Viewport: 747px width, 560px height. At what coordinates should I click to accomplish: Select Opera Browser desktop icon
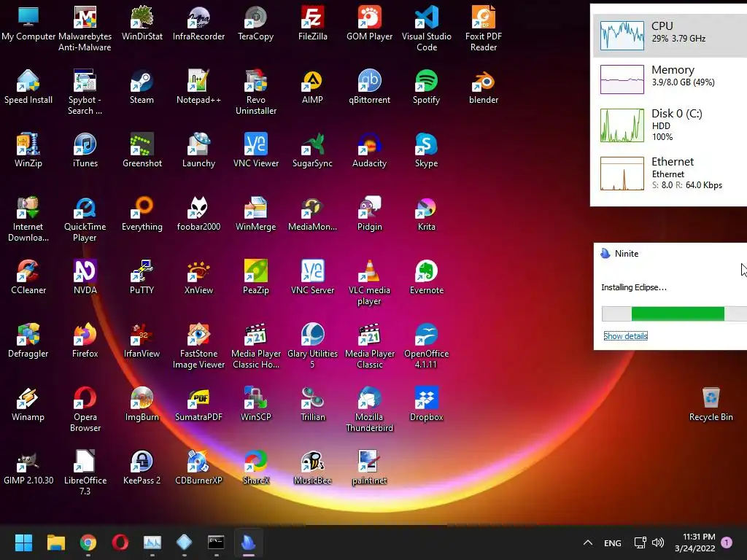pyautogui.click(x=85, y=409)
